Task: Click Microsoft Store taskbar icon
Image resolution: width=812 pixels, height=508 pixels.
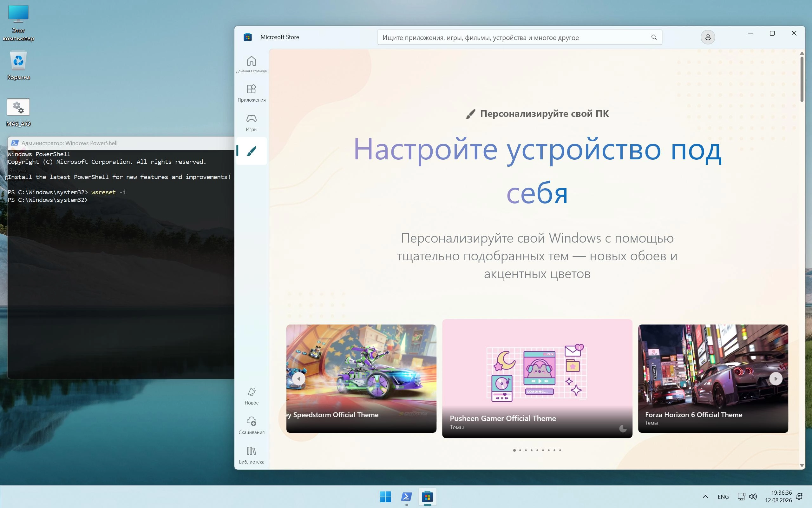Action: (x=428, y=497)
